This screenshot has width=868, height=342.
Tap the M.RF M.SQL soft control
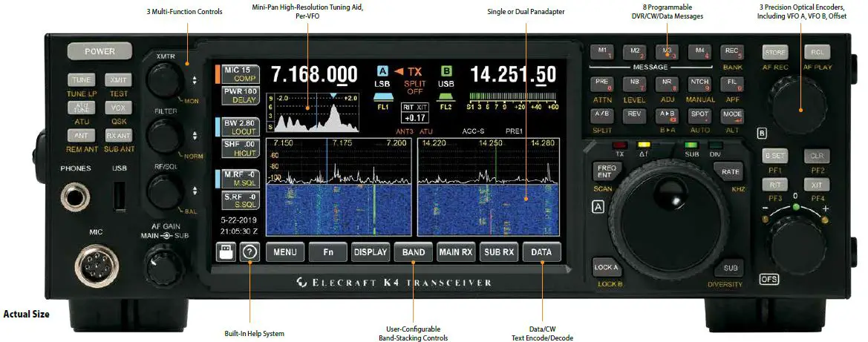tap(241, 180)
